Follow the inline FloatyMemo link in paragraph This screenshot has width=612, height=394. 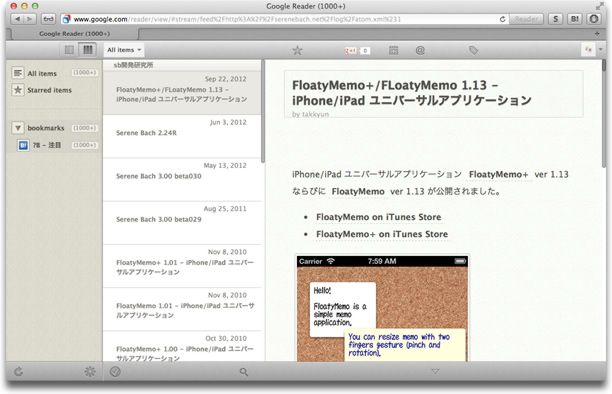[x=358, y=191]
